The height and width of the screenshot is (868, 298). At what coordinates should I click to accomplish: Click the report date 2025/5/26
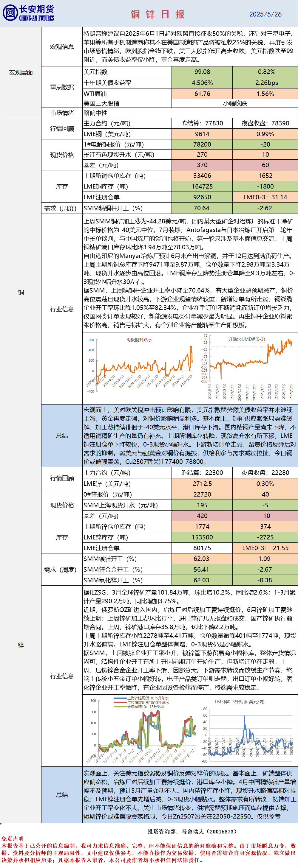click(265, 14)
